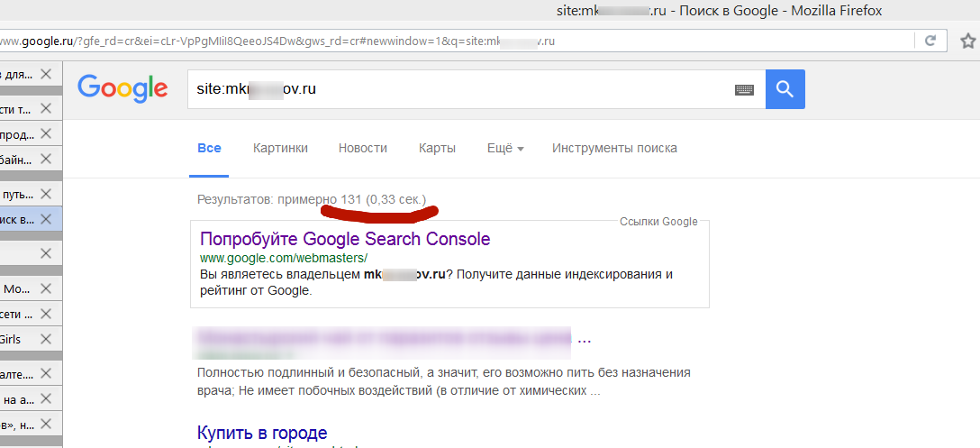Close the tab labeled 'байн...'
This screenshot has height=448, width=980.
pos(46,159)
